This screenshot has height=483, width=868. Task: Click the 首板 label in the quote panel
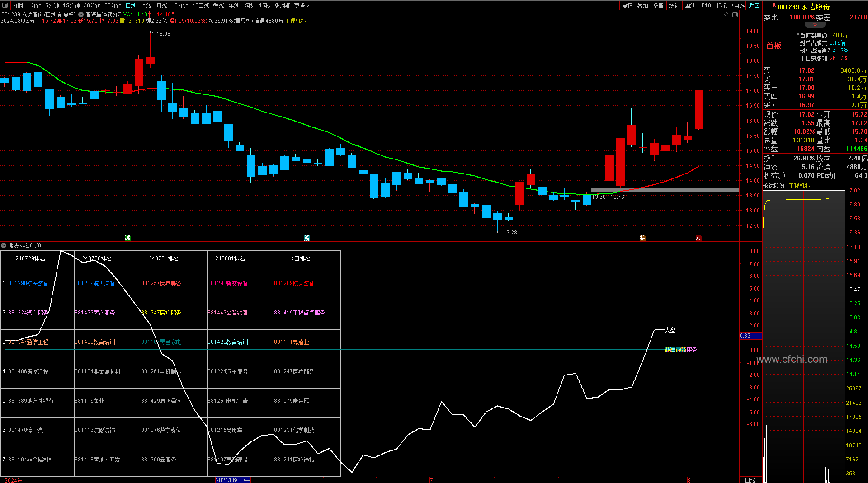coord(774,46)
